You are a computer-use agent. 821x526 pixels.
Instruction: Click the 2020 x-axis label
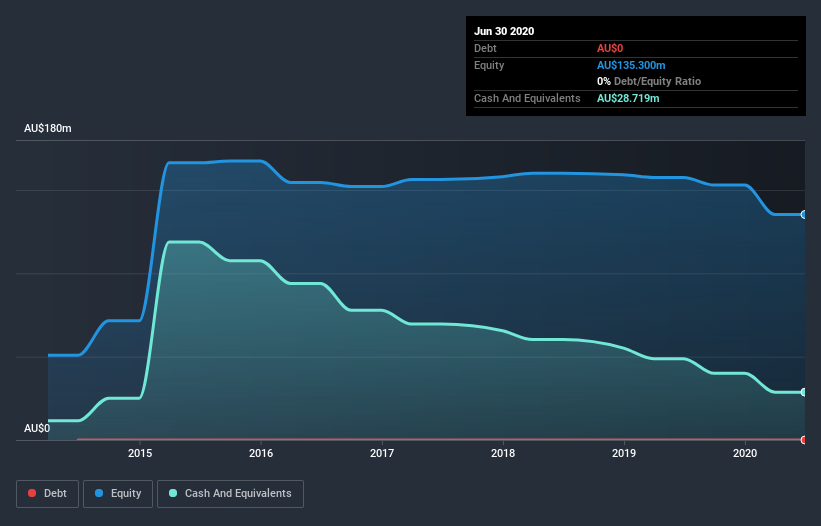[x=745, y=453]
